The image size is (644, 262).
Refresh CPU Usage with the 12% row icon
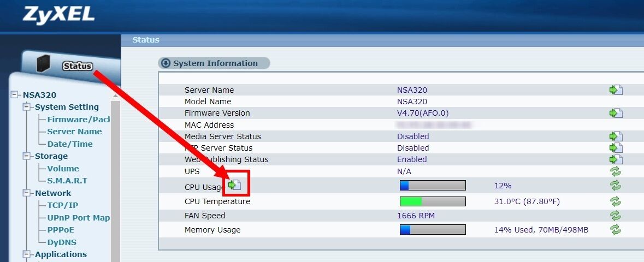click(x=615, y=186)
